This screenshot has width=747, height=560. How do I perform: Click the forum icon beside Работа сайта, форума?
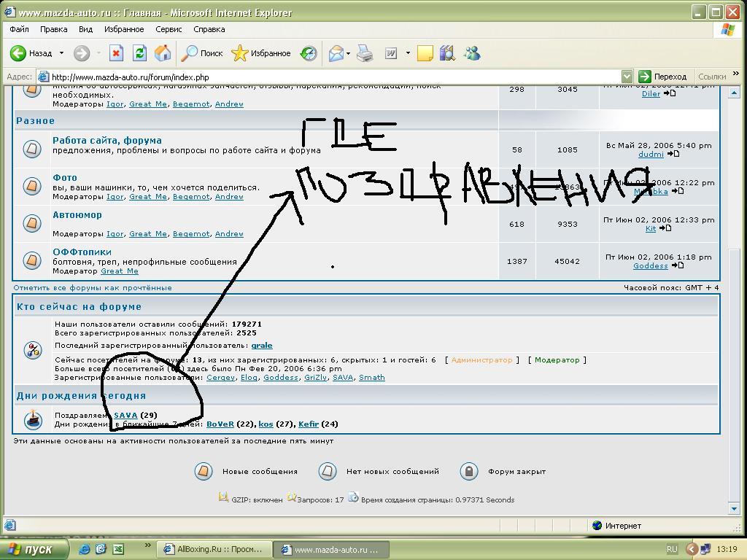pos(32,149)
